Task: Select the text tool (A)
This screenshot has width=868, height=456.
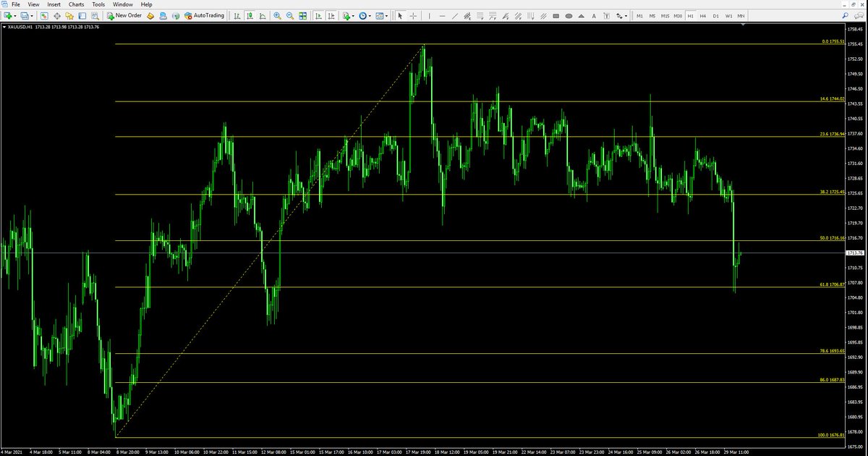Action: [594, 15]
